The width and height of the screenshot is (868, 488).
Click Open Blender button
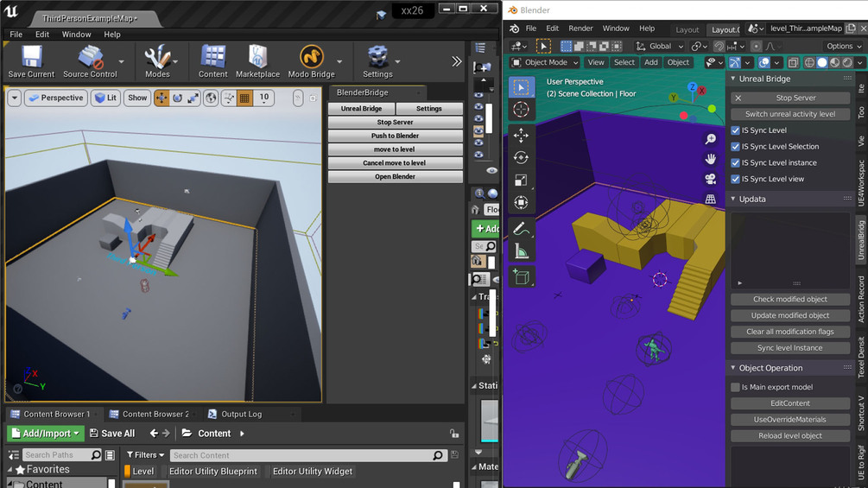(x=395, y=176)
